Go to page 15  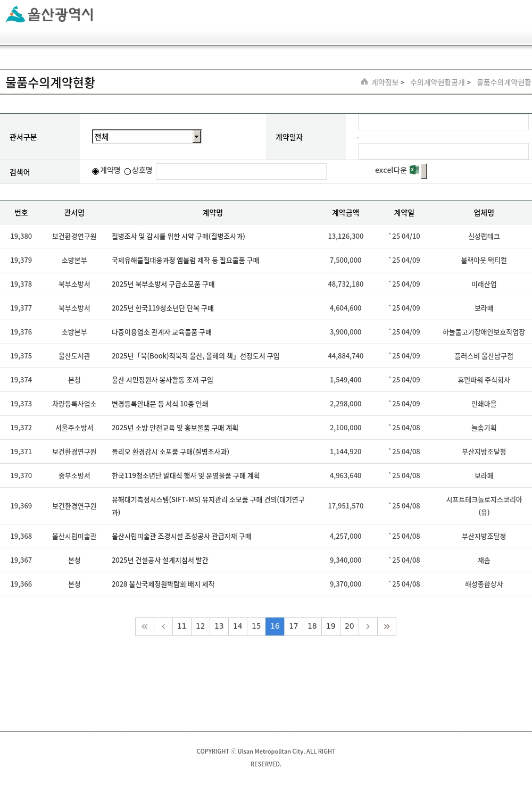pos(256,626)
